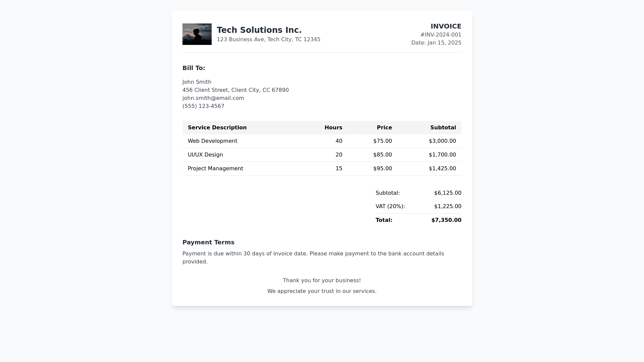Click the Price column header

[x=384, y=128]
